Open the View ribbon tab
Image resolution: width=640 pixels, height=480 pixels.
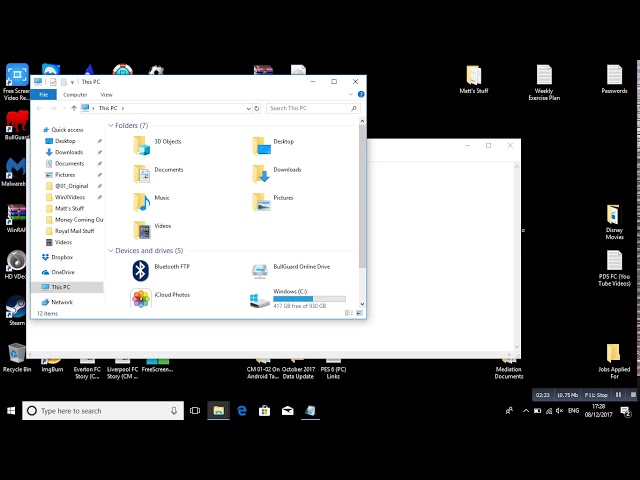tap(107, 94)
